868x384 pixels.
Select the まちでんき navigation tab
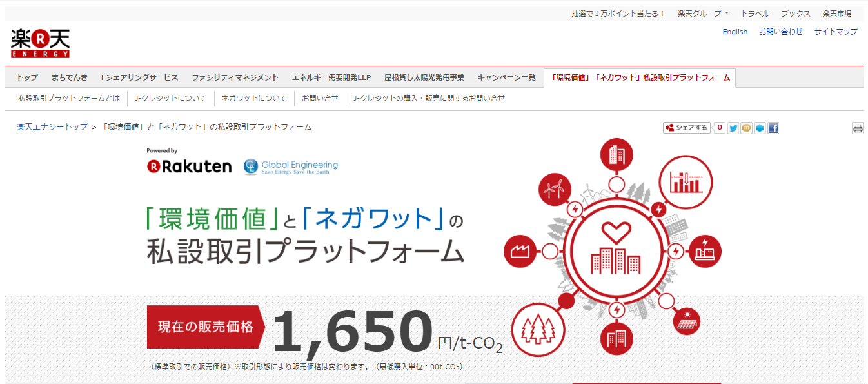pyautogui.click(x=70, y=77)
